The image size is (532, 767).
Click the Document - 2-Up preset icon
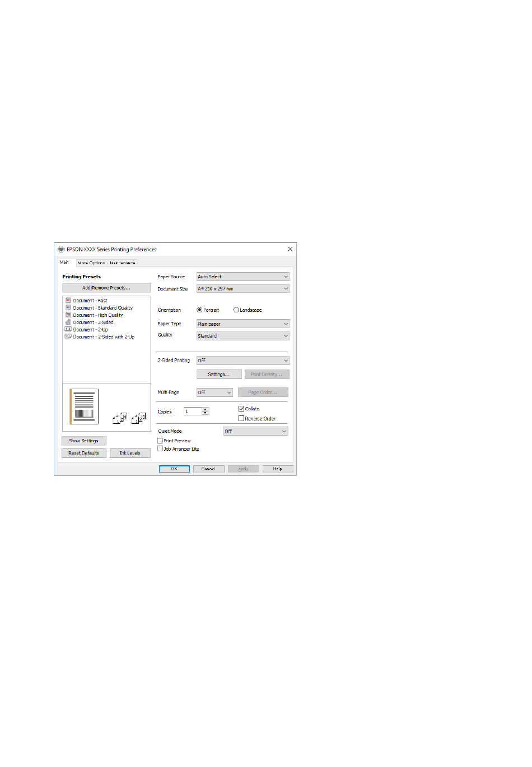point(68,329)
